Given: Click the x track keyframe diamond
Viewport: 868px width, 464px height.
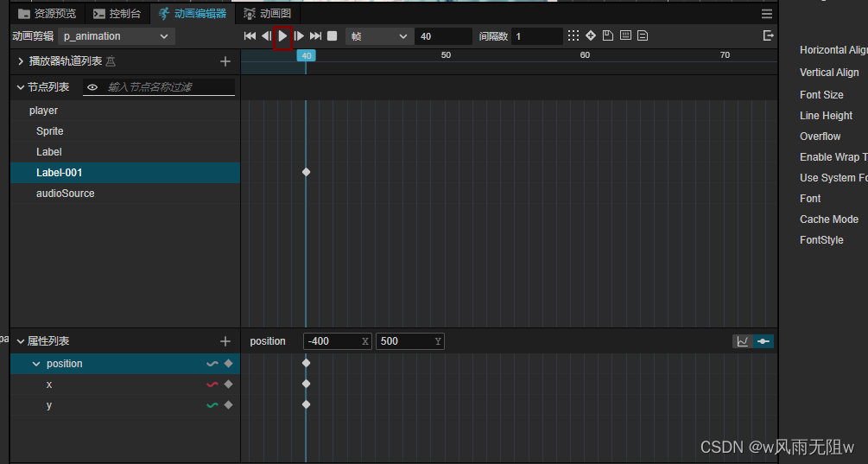Looking at the screenshot, I should click(306, 384).
